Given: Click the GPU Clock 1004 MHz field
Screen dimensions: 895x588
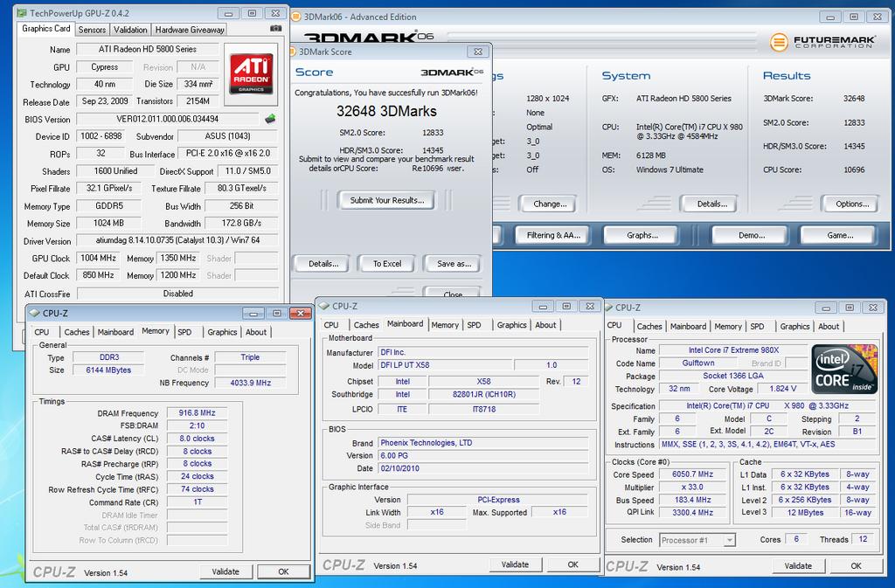Looking at the screenshot, I should point(98,258).
